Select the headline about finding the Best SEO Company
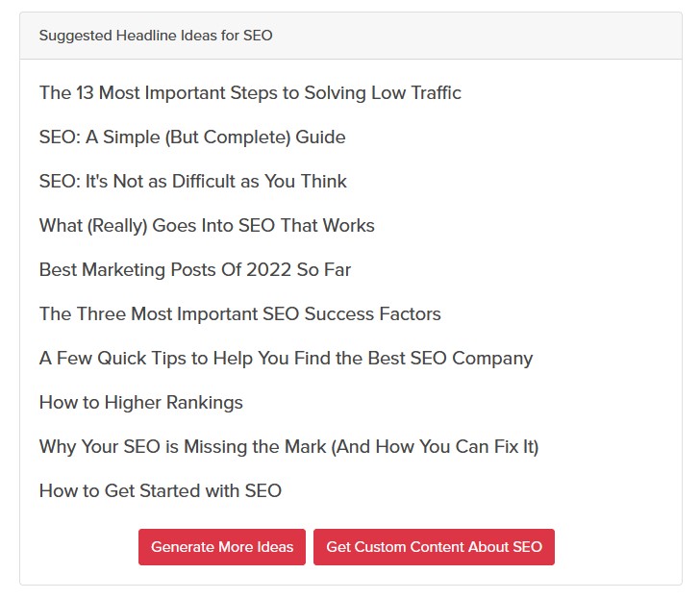Image resolution: width=700 pixels, height=599 pixels. 287,359
